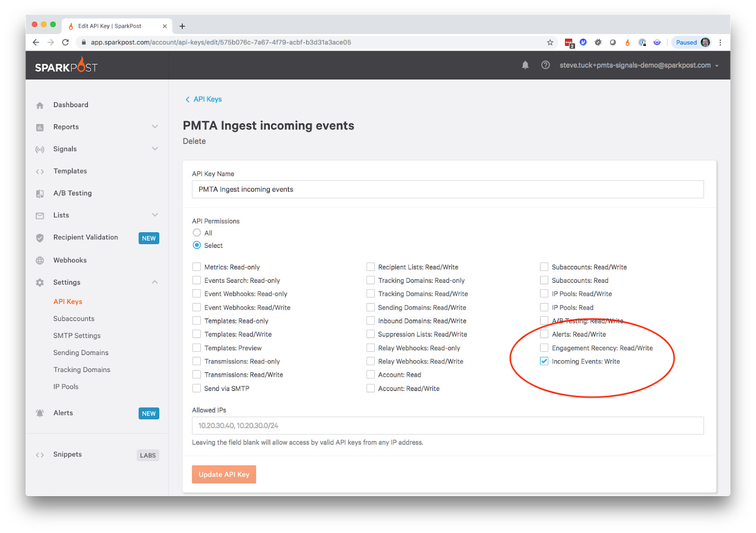This screenshot has width=756, height=533.
Task: Open Recipient Validation in sidebar
Action: pos(86,237)
